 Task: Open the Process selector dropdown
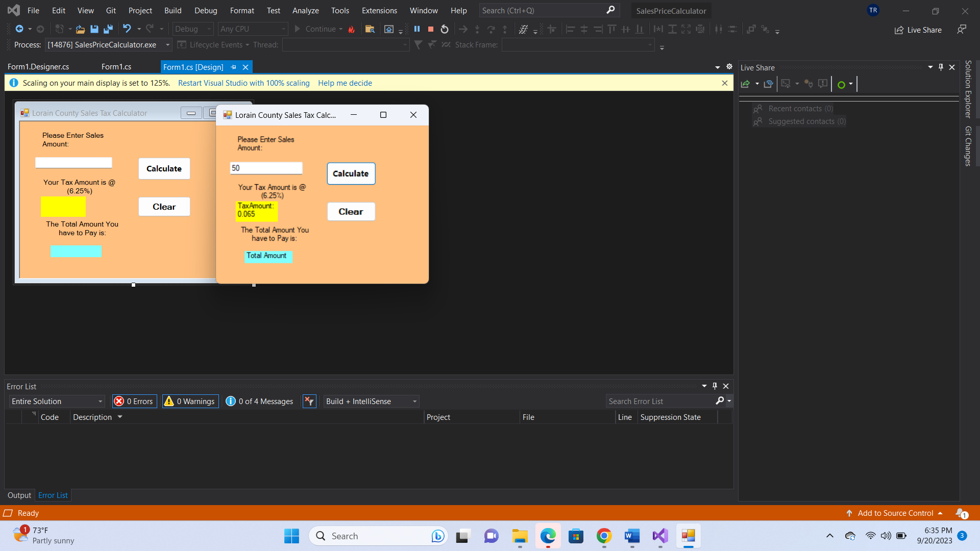click(108, 45)
